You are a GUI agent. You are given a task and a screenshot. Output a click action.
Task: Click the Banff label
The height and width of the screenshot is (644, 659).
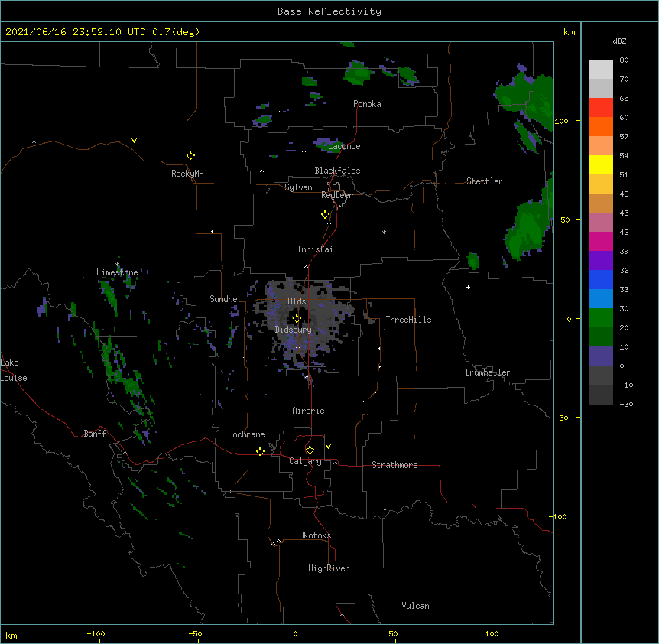point(95,434)
